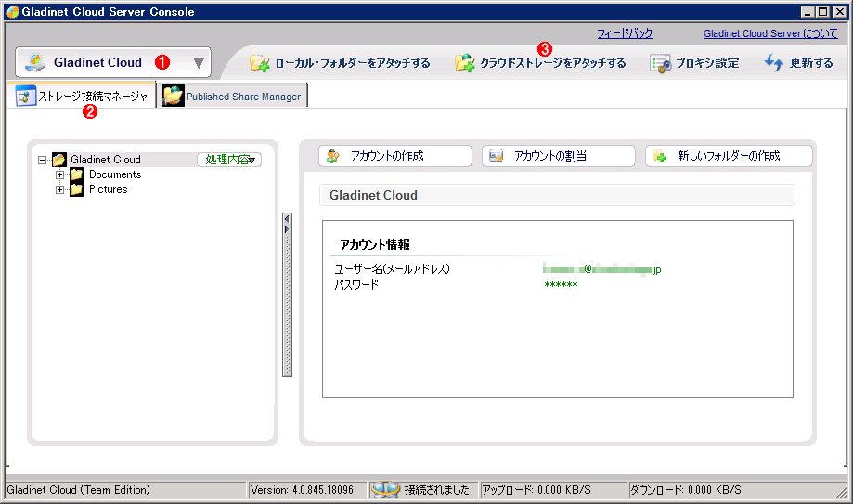This screenshot has height=504, width=853.
Task: Click the Gradinet Cloud drive icon in the selector
Action: [36, 62]
